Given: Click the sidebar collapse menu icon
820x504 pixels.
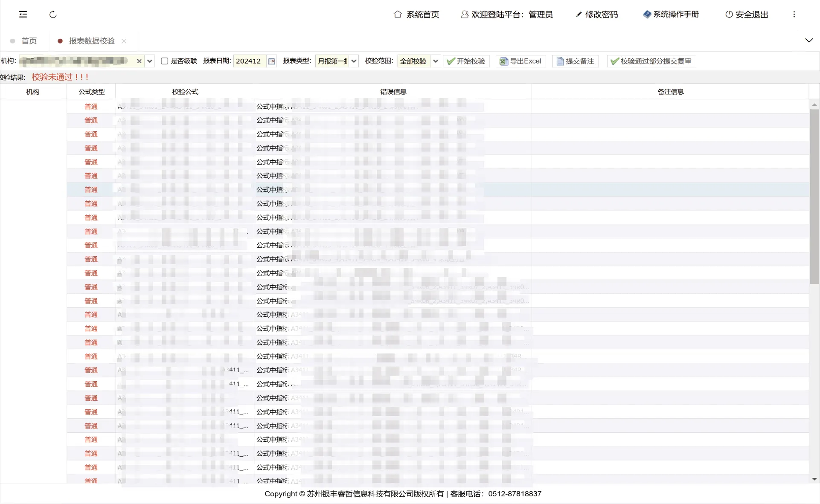Looking at the screenshot, I should [x=23, y=14].
